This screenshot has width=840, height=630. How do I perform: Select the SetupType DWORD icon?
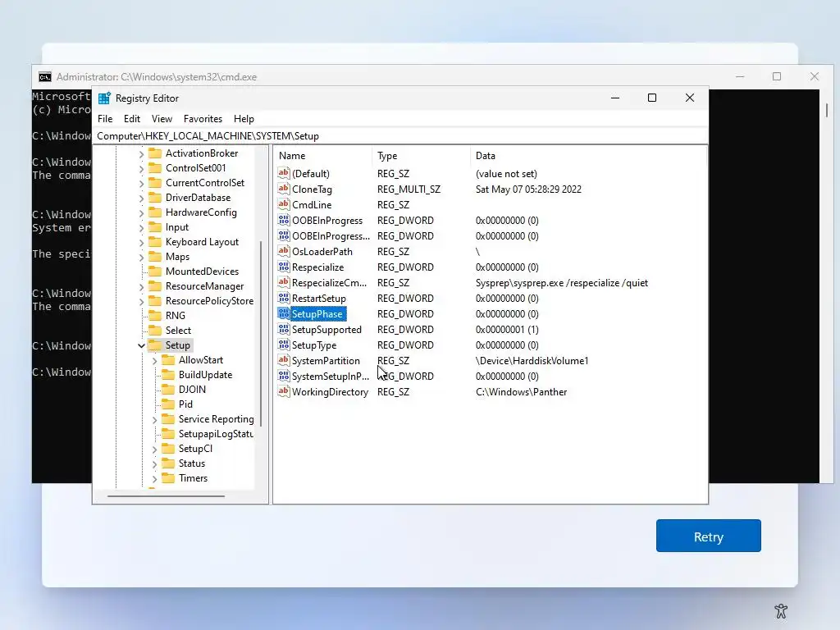[x=283, y=345]
